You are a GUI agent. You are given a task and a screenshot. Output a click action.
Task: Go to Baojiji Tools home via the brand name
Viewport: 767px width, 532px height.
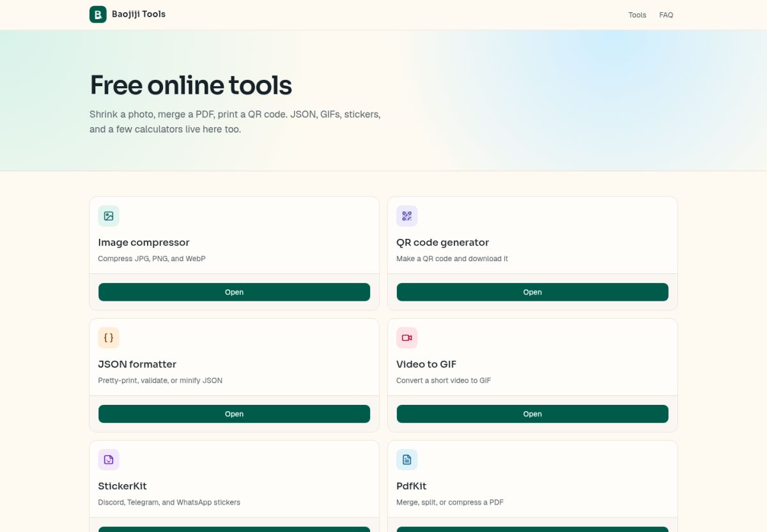tap(139, 14)
